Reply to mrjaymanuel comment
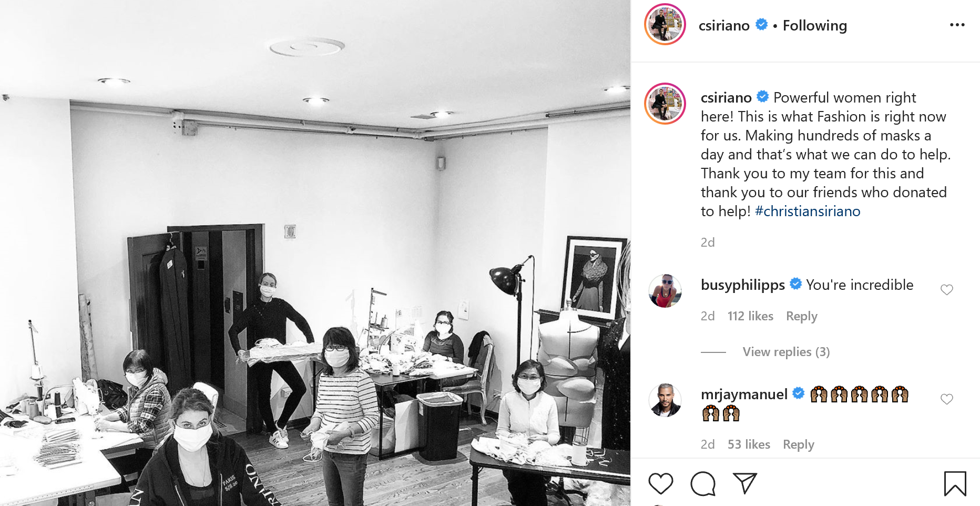 [x=798, y=444]
